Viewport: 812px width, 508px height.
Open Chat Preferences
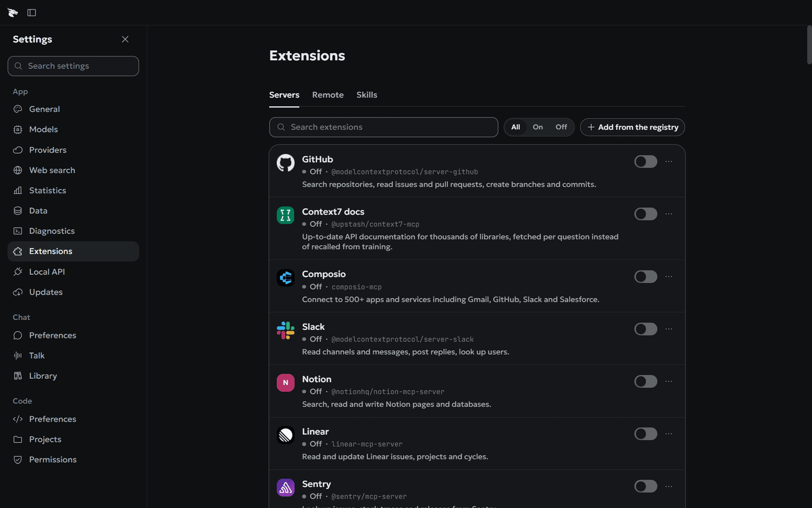coord(73,335)
